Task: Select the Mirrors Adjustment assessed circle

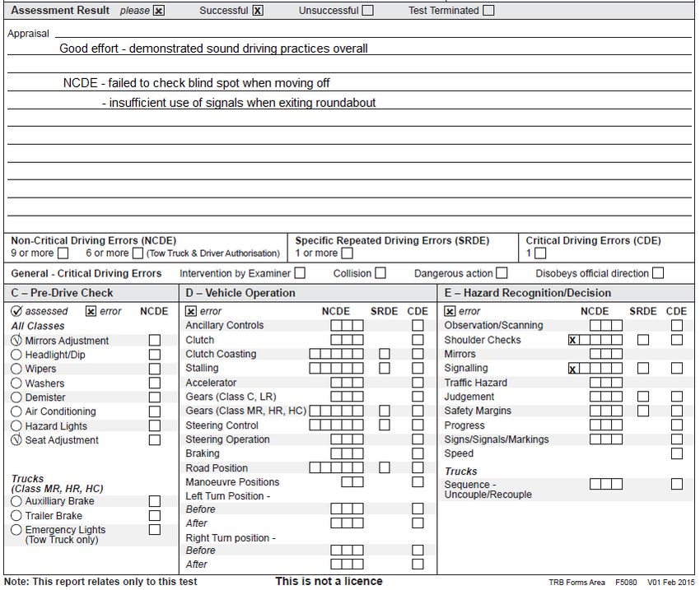Action: pyautogui.click(x=16, y=341)
